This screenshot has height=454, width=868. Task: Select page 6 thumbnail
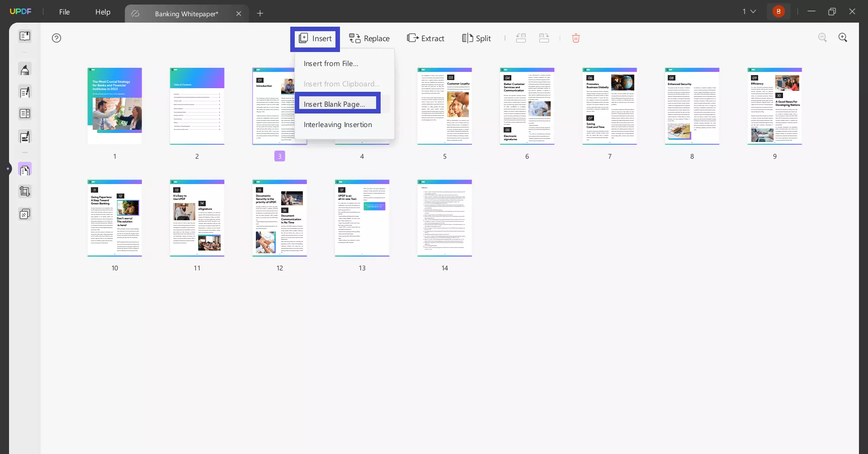tap(527, 106)
